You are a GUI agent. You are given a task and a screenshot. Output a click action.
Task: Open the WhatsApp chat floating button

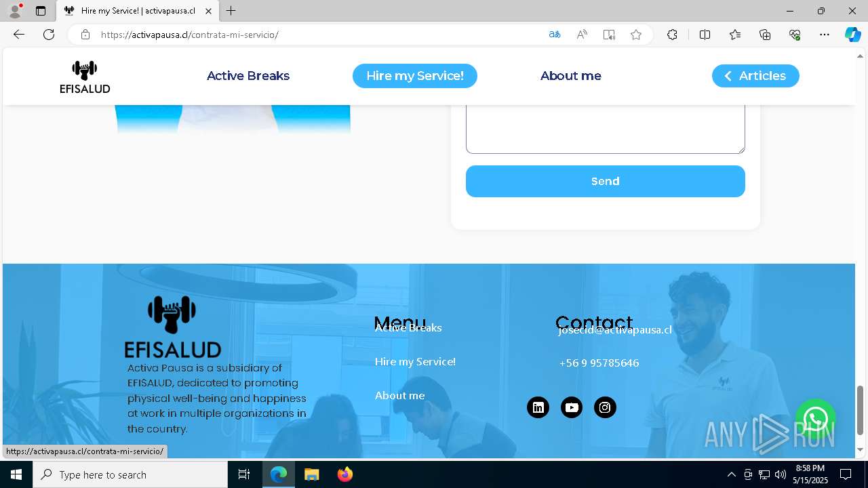click(x=815, y=419)
